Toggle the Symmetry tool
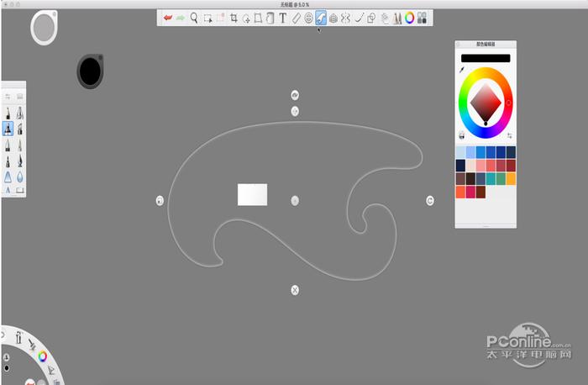Image resolution: width=588 pixels, height=385 pixels. point(345,18)
